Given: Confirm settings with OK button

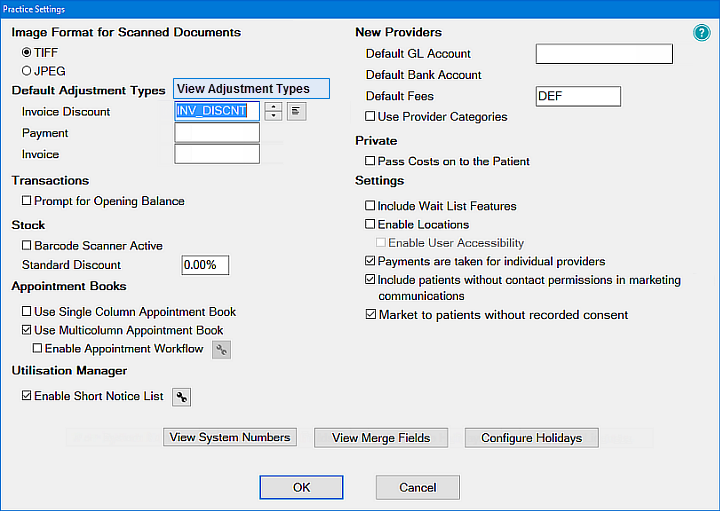Looking at the screenshot, I should 301,487.
